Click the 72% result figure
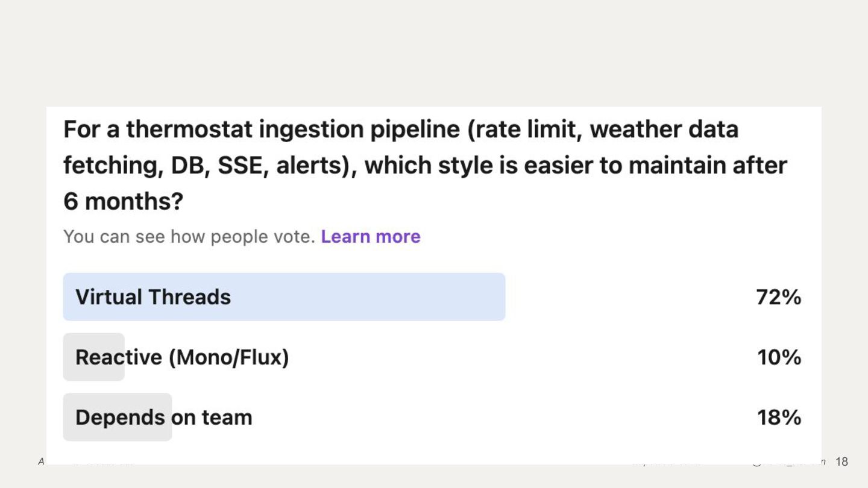868x488 pixels. (778, 297)
